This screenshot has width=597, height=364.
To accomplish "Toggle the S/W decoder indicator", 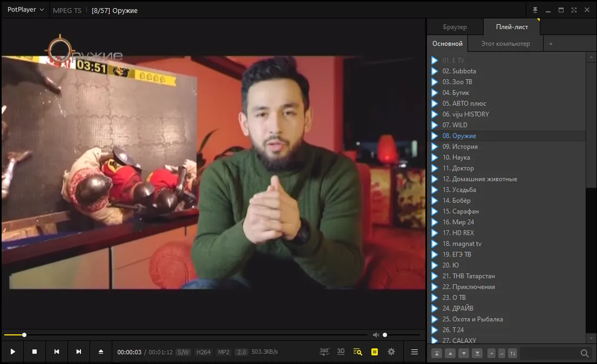I will tap(183, 352).
